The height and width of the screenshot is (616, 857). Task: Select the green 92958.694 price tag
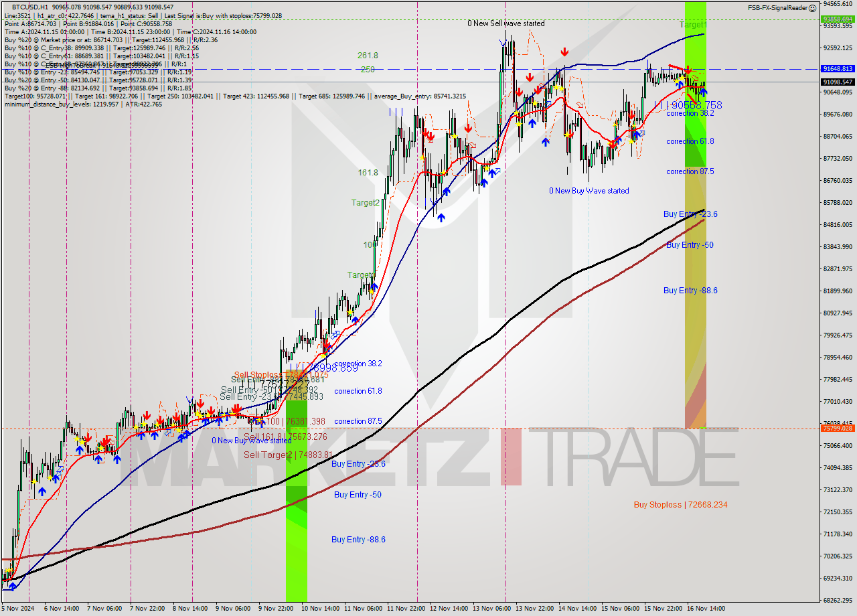pyautogui.click(x=838, y=19)
